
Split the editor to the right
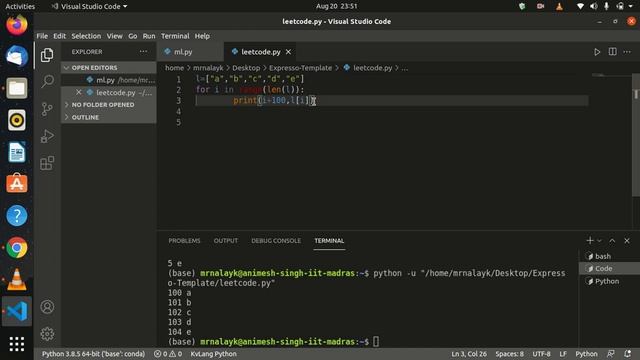(612, 52)
